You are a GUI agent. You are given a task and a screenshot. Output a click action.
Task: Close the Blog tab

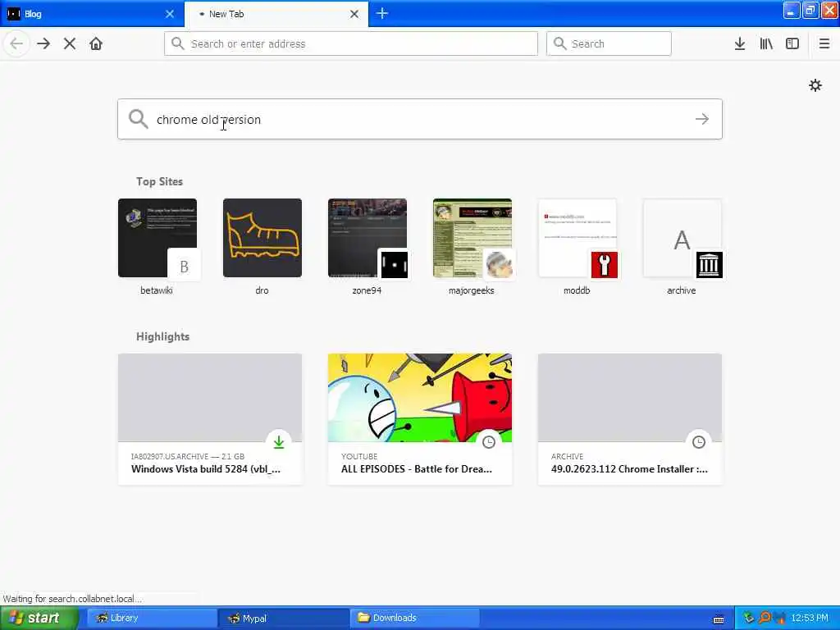coord(170,14)
